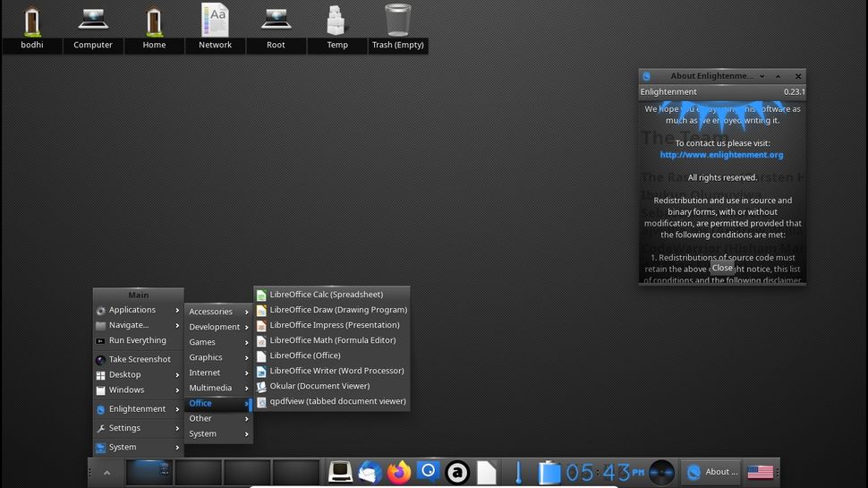Choose Run Everything in the Main menu
The image size is (868, 488).
click(x=138, y=340)
